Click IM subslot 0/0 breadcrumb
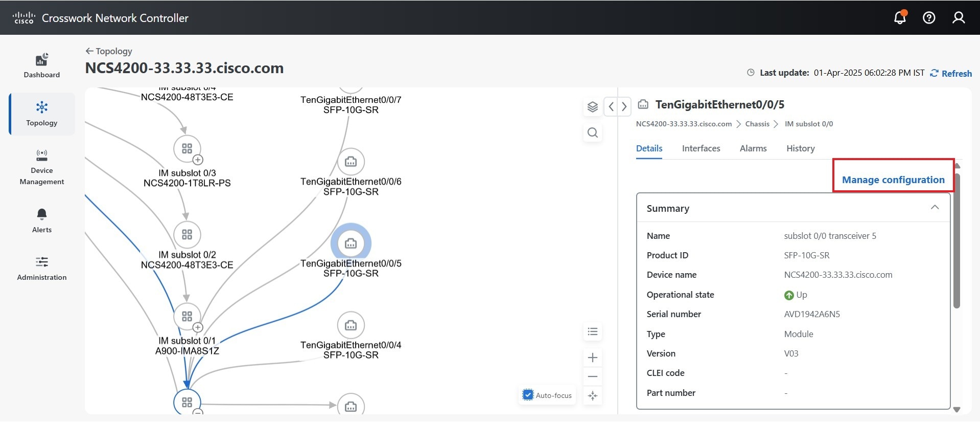The image size is (980, 422). pos(809,124)
